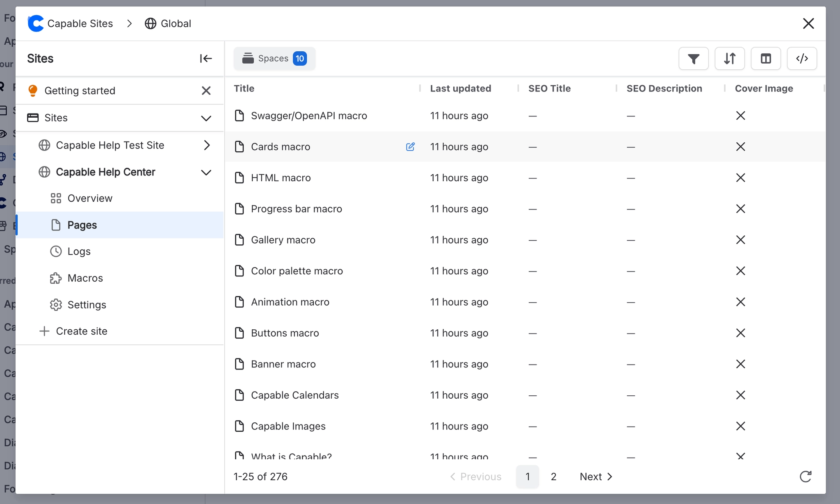Select Capable Help Test Site

(110, 145)
